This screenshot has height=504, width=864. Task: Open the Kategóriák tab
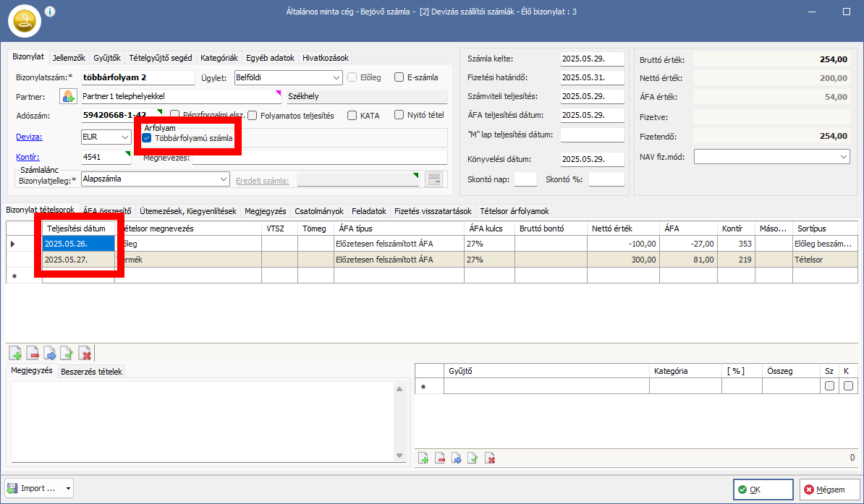coord(219,58)
